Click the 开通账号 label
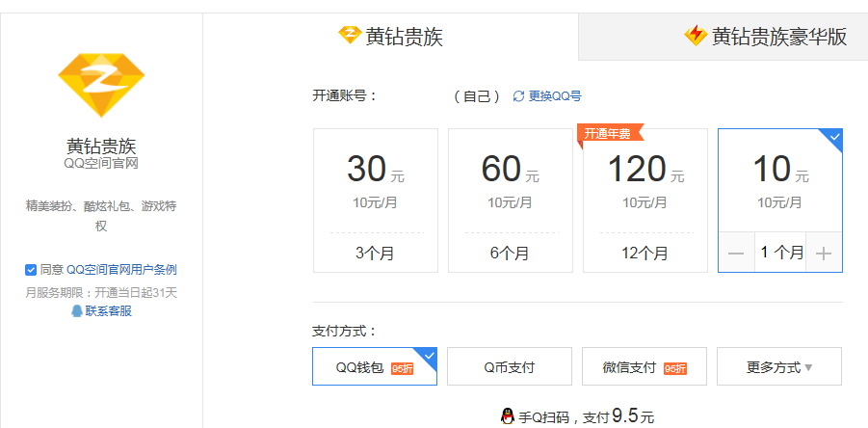The width and height of the screenshot is (868, 428). 344,95
